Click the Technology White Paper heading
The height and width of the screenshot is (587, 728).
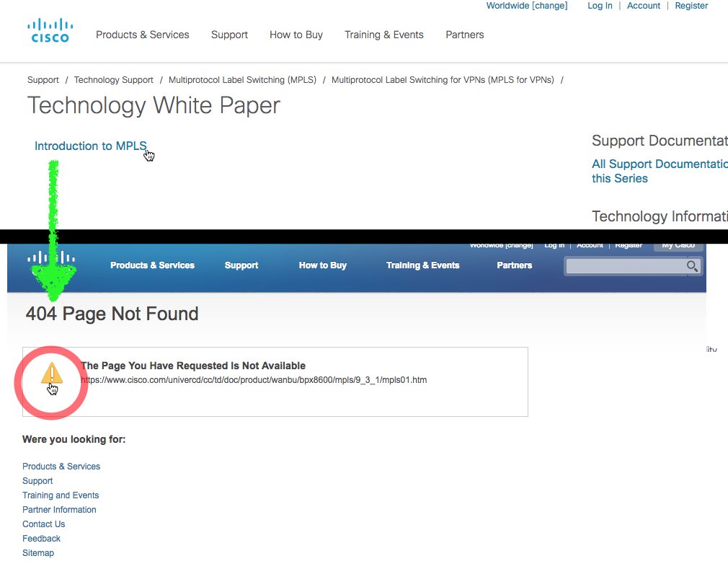pos(154,105)
